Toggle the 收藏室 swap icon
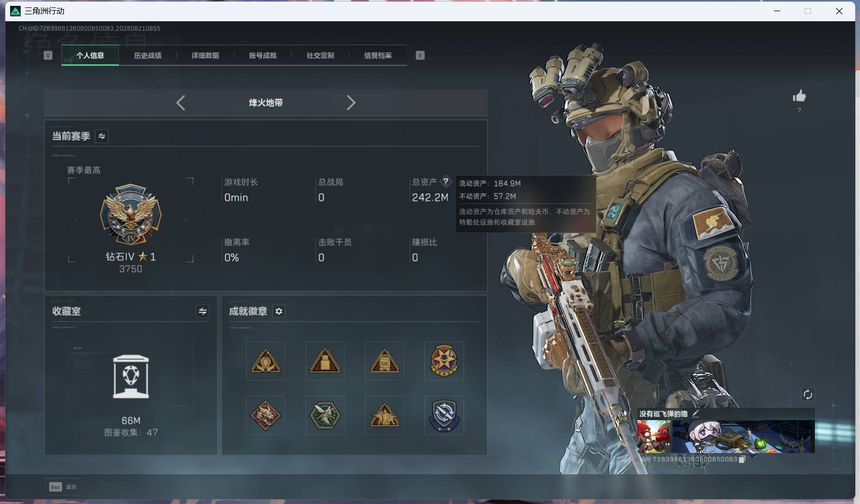 pyautogui.click(x=202, y=311)
